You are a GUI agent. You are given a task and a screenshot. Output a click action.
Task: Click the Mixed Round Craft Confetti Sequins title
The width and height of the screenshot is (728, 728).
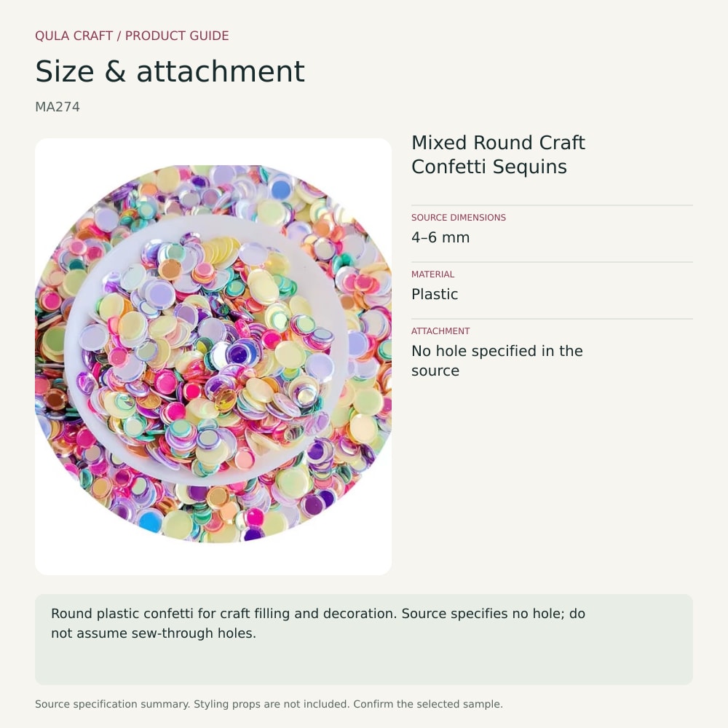[498, 154]
